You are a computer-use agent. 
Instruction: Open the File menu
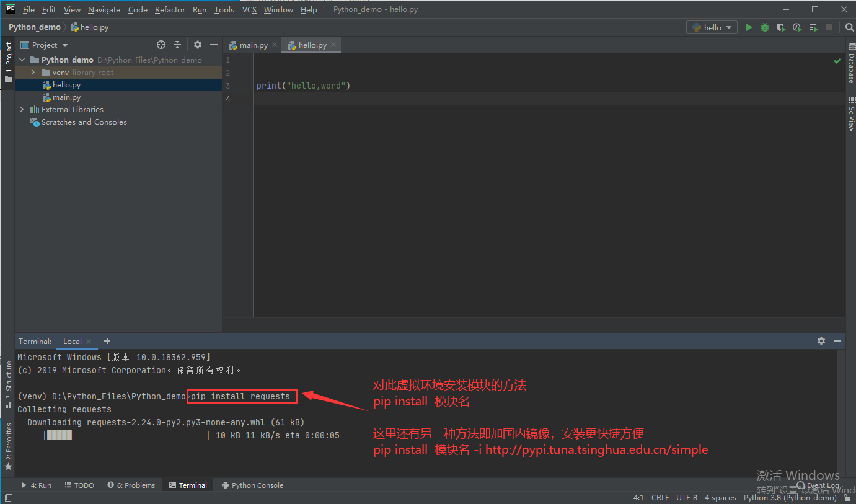click(29, 9)
